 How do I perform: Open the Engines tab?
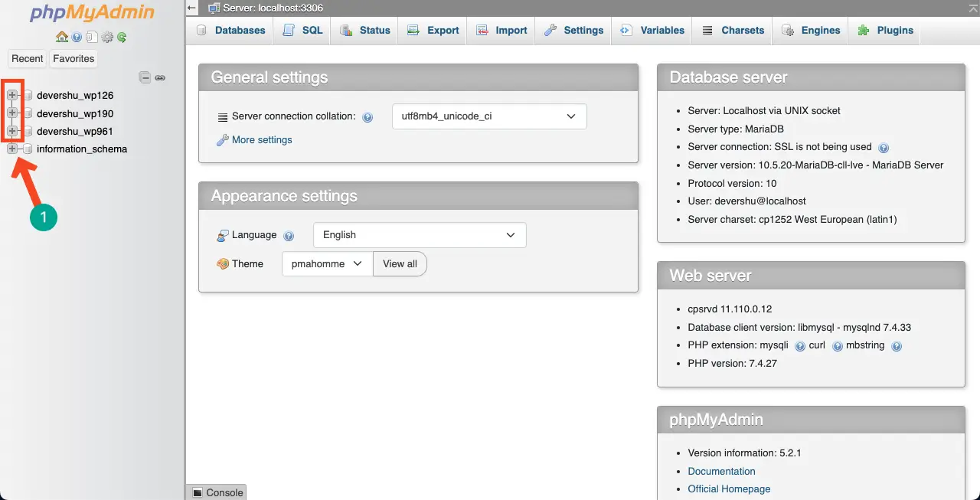(x=811, y=31)
